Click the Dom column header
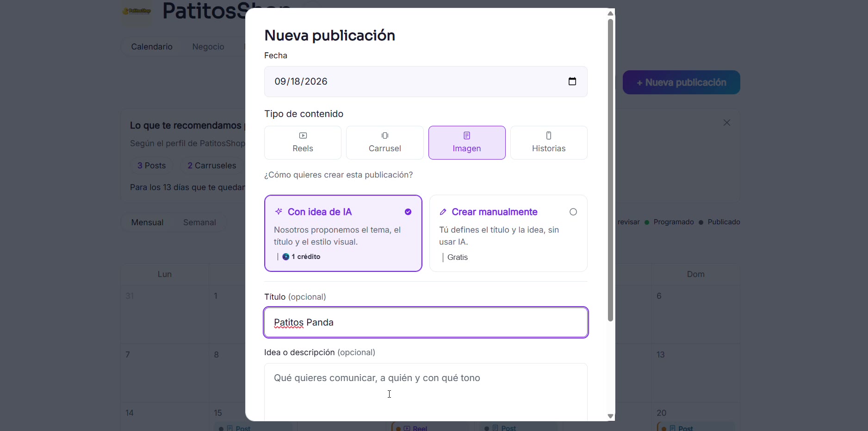This screenshot has height=431, width=868. click(x=695, y=274)
